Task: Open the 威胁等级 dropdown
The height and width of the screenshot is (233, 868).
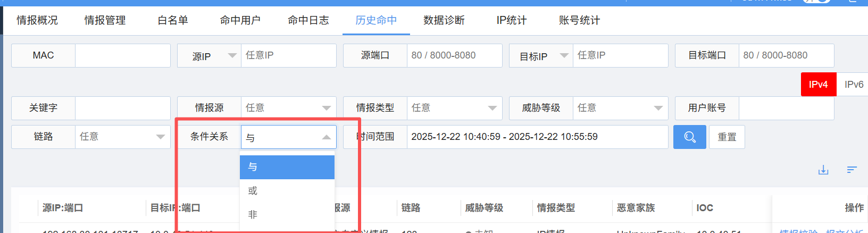Action: 620,108
